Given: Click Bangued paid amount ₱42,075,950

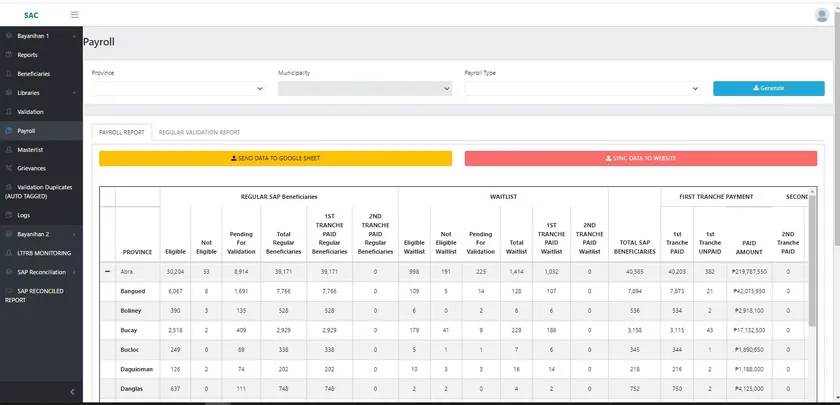Looking at the screenshot, I should pyautogui.click(x=749, y=291).
